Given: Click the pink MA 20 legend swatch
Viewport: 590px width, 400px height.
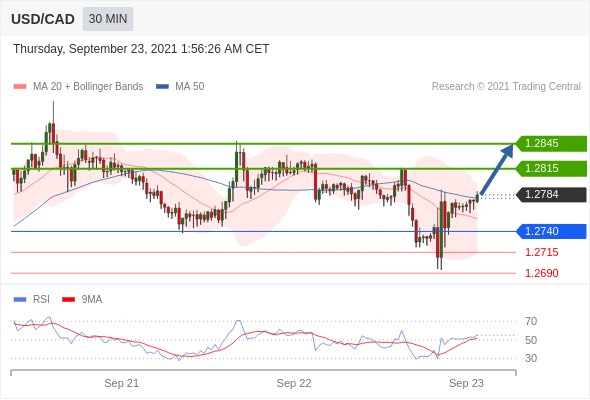Looking at the screenshot, I should 20,87.
